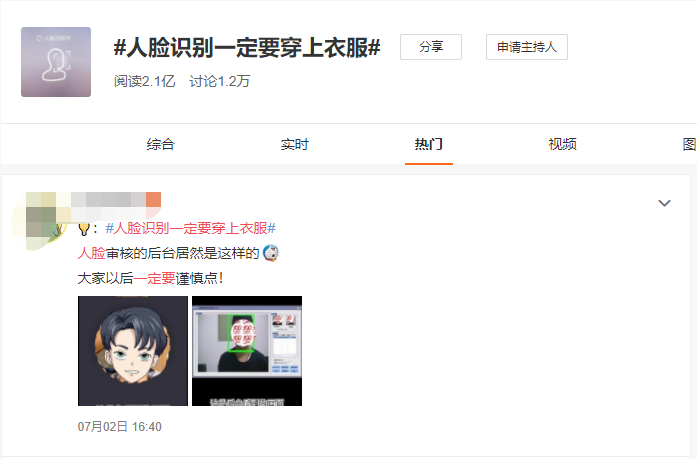Open the partially visible 图 tab
The image size is (697, 459).
click(x=689, y=144)
